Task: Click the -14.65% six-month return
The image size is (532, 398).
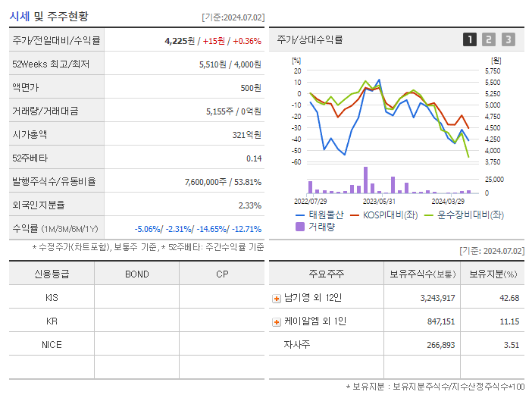Action: pyautogui.click(x=212, y=229)
